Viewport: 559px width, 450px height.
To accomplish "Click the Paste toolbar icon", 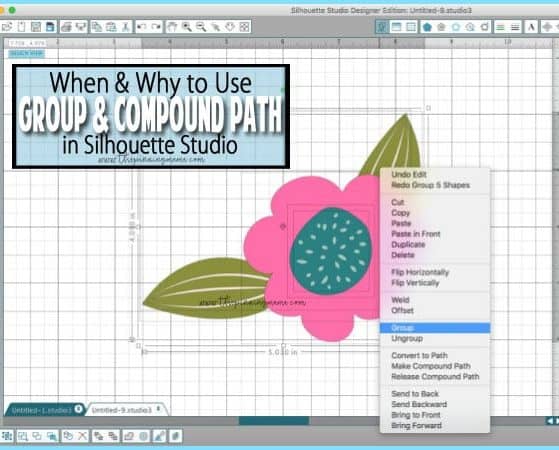I will (x=111, y=27).
